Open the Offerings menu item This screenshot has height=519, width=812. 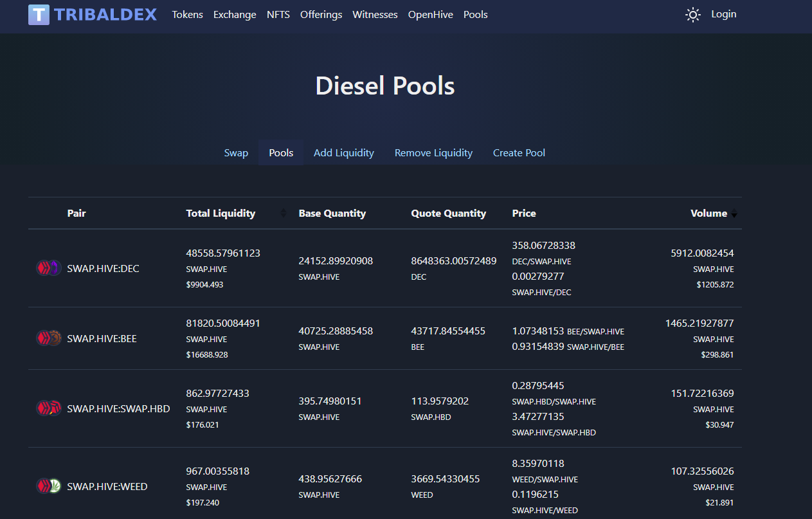point(321,14)
